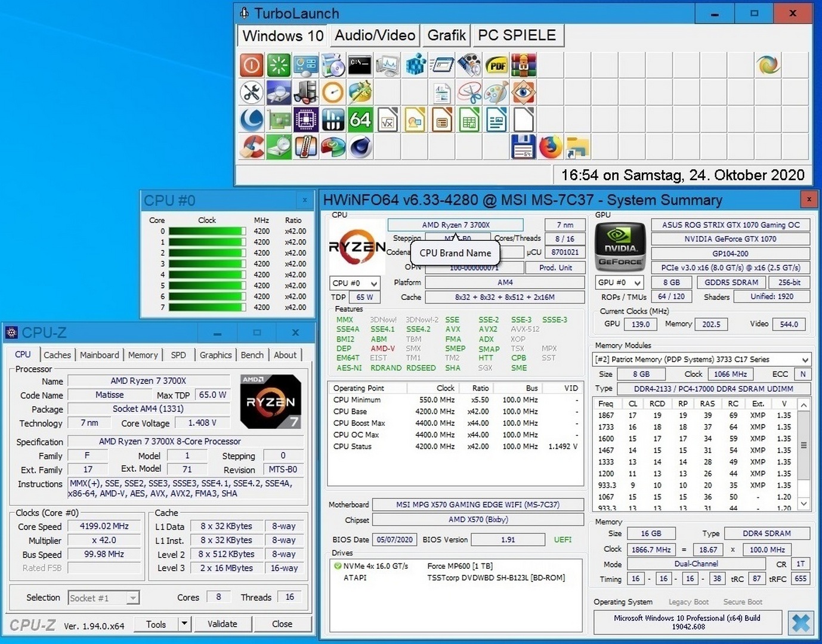Open the Bench tab in CPU-Z
822x644 pixels.
pos(252,355)
